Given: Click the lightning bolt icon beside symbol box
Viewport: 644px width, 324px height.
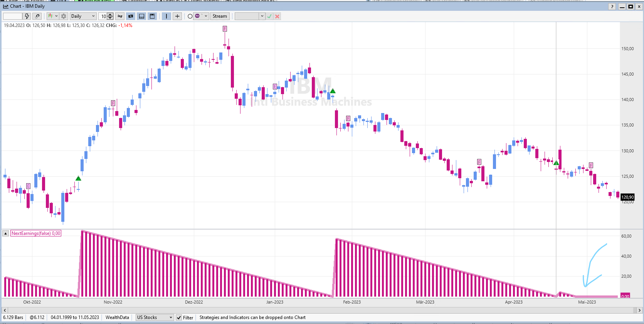Looking at the screenshot, I should click(27, 16).
